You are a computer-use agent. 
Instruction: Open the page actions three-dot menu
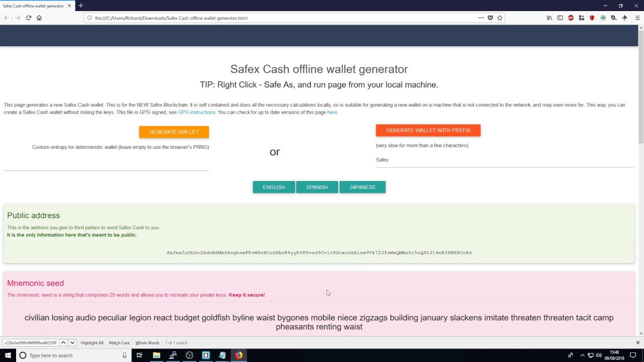tap(481, 18)
